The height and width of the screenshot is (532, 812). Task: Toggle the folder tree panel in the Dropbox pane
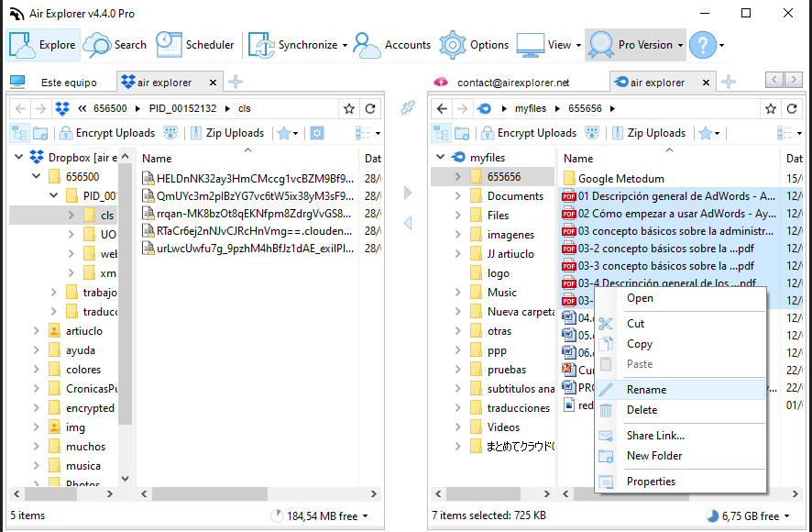pos(19,133)
